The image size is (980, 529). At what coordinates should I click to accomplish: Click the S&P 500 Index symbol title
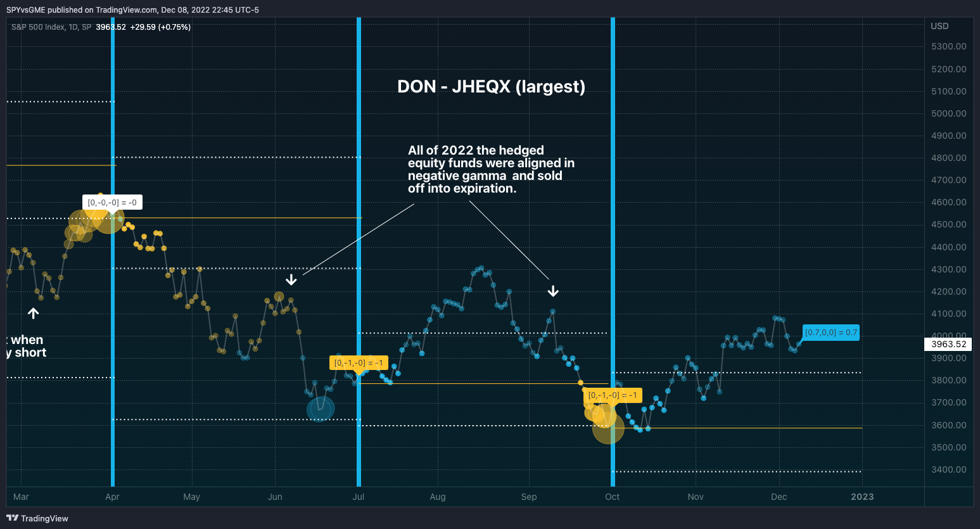(x=51, y=27)
